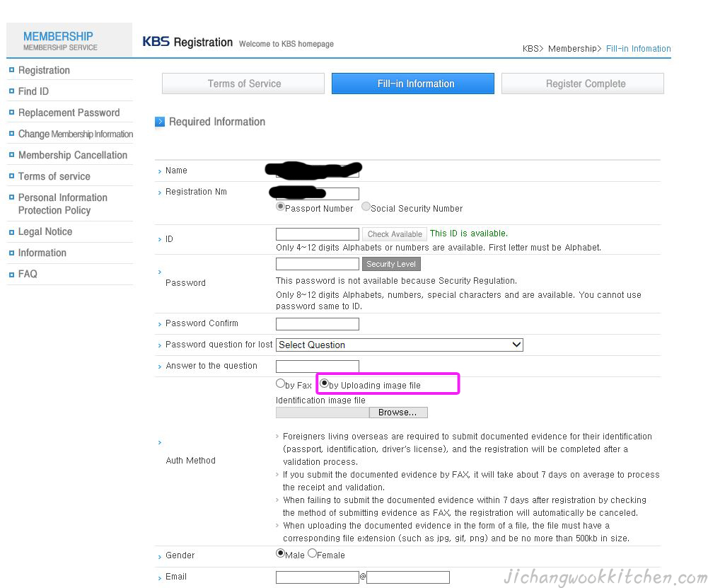
Task: Click the ID input field
Action: (317, 234)
